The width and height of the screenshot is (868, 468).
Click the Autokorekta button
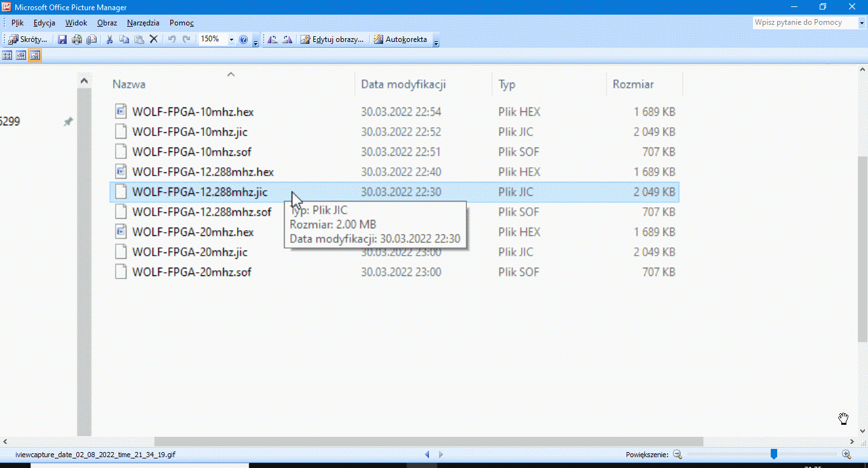[400, 39]
